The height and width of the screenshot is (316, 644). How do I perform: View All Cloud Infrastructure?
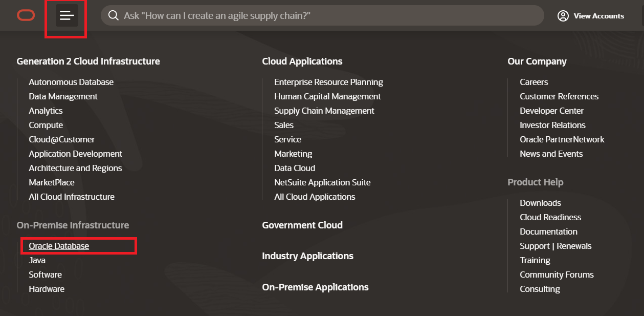72,197
